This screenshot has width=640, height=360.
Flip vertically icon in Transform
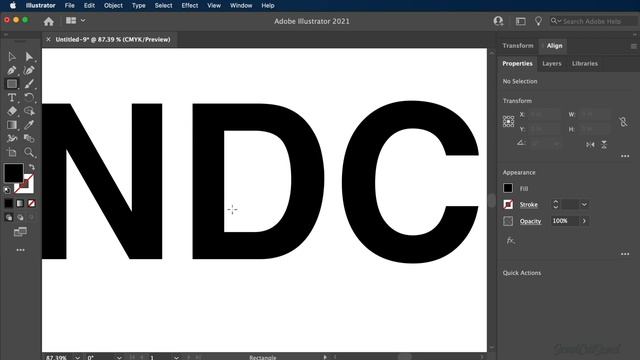coord(604,144)
